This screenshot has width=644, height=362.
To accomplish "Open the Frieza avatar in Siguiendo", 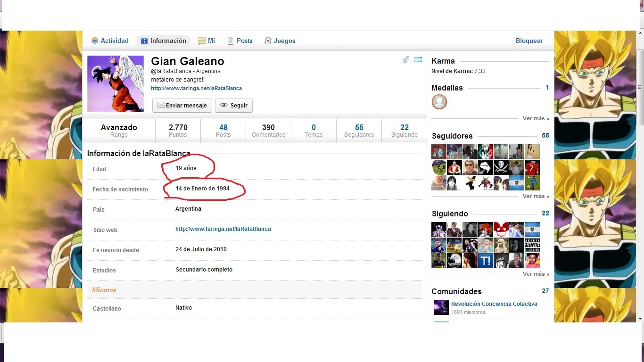I will [x=439, y=230].
